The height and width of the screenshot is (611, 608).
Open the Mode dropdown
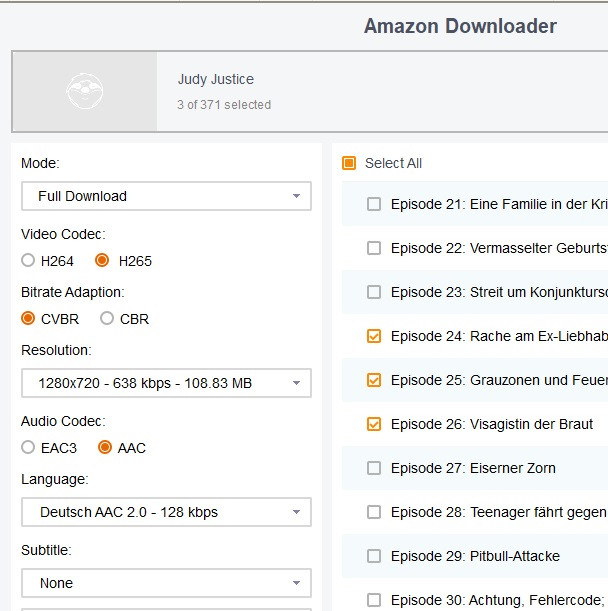(166, 196)
